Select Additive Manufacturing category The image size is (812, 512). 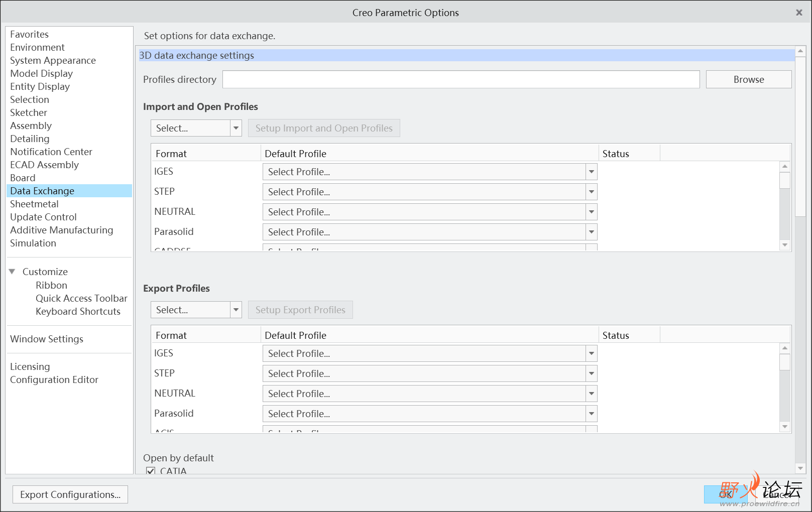(x=61, y=230)
